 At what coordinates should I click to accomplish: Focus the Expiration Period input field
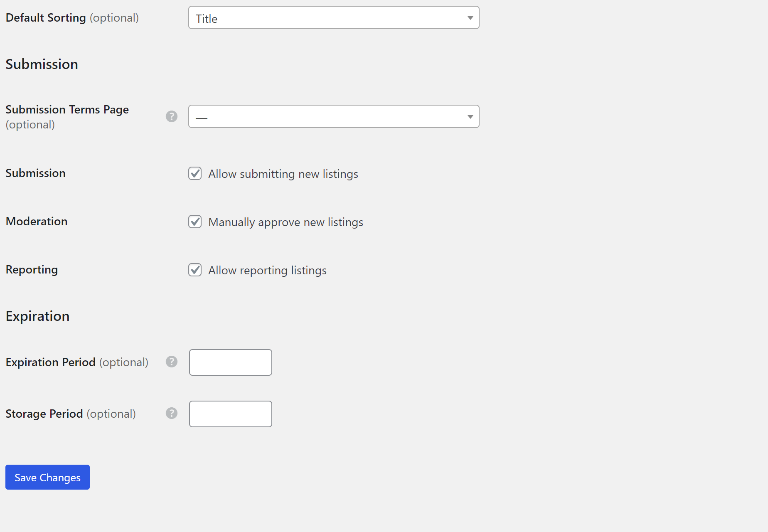231,362
